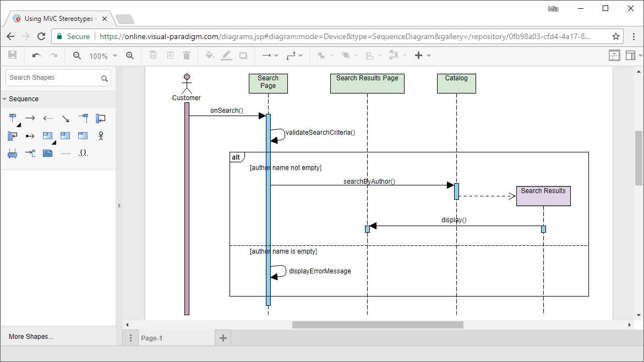The height and width of the screenshot is (362, 644).
Task: Select the Interaction Use shape
Action: pos(66,135)
